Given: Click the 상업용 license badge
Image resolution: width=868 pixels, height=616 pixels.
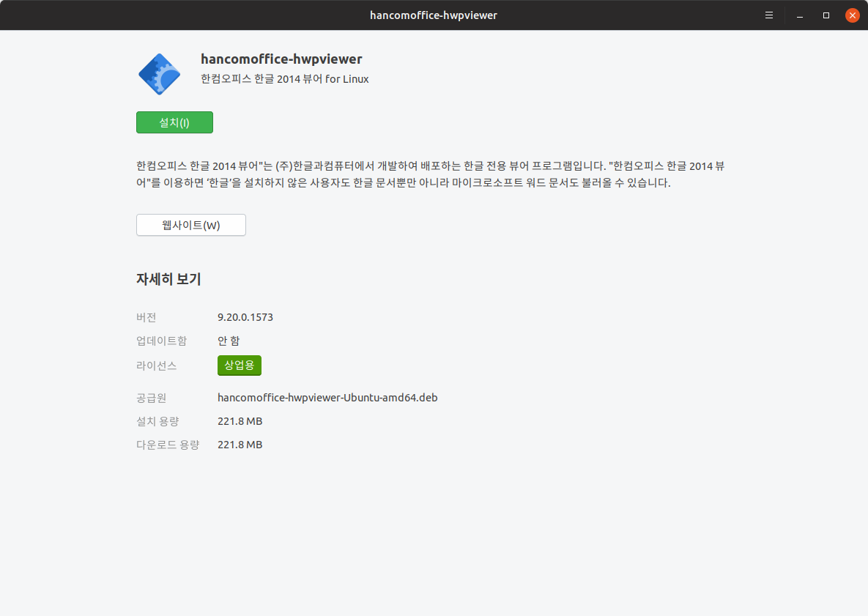Looking at the screenshot, I should pyautogui.click(x=239, y=365).
